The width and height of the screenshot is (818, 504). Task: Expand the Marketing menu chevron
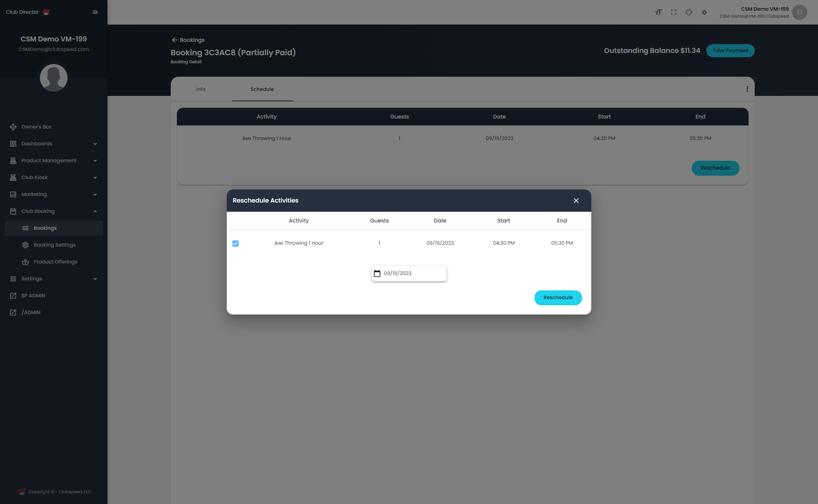95,194
